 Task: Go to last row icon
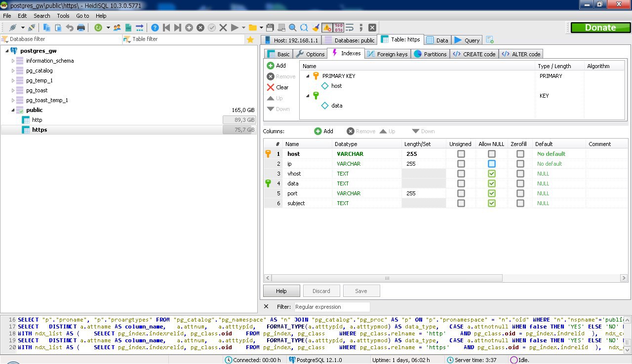pos(178,28)
